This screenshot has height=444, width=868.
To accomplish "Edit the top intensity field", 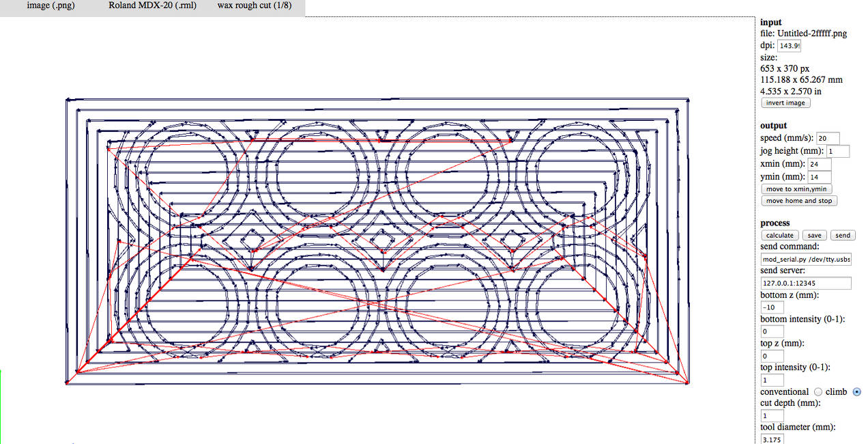I will [x=772, y=380].
